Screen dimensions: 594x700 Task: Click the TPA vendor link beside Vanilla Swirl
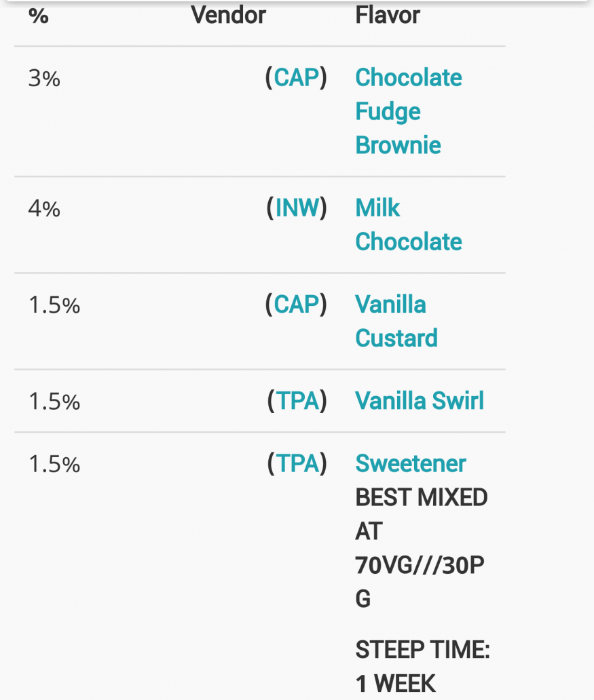tap(297, 400)
